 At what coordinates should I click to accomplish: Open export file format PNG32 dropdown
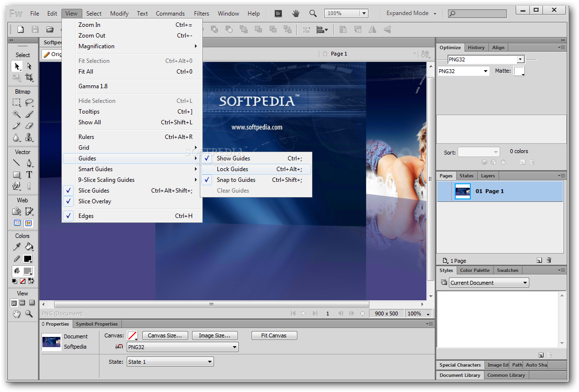point(463,71)
